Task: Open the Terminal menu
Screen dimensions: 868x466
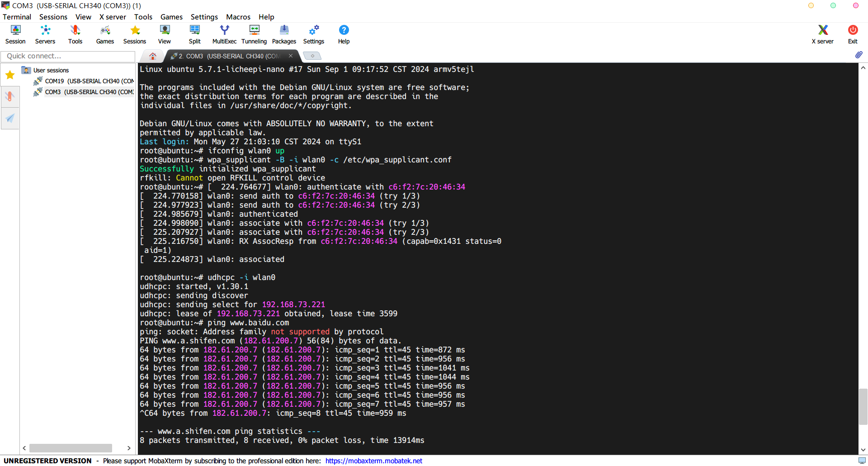Action: coord(17,17)
